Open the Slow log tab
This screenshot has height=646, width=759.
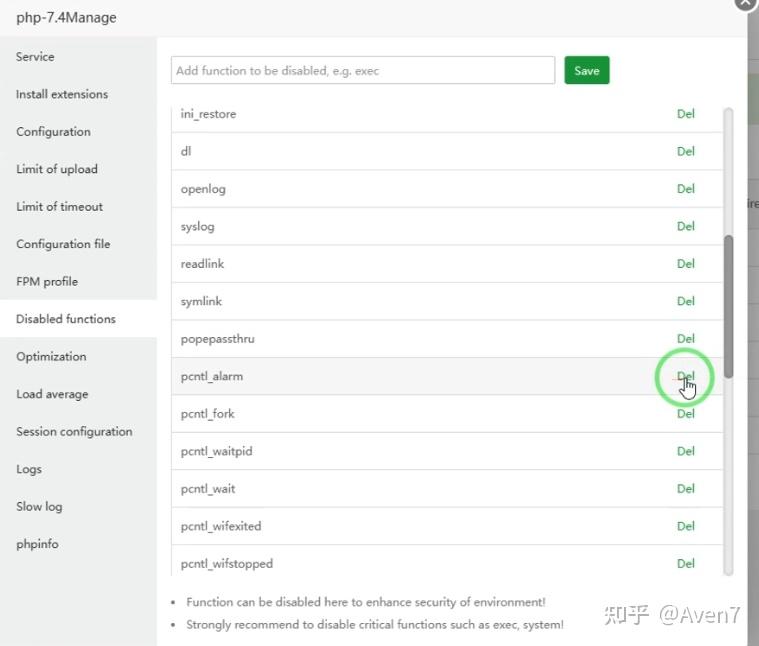pyautogui.click(x=39, y=507)
